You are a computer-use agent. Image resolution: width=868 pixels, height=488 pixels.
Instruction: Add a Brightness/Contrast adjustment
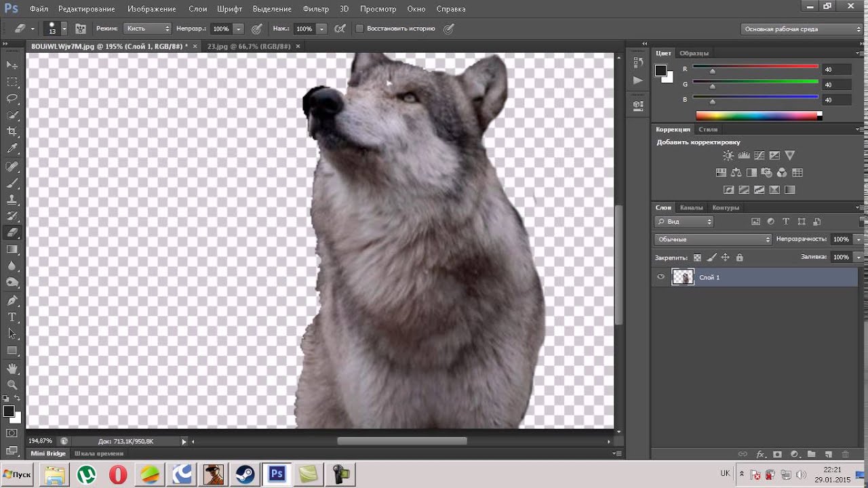(x=728, y=156)
